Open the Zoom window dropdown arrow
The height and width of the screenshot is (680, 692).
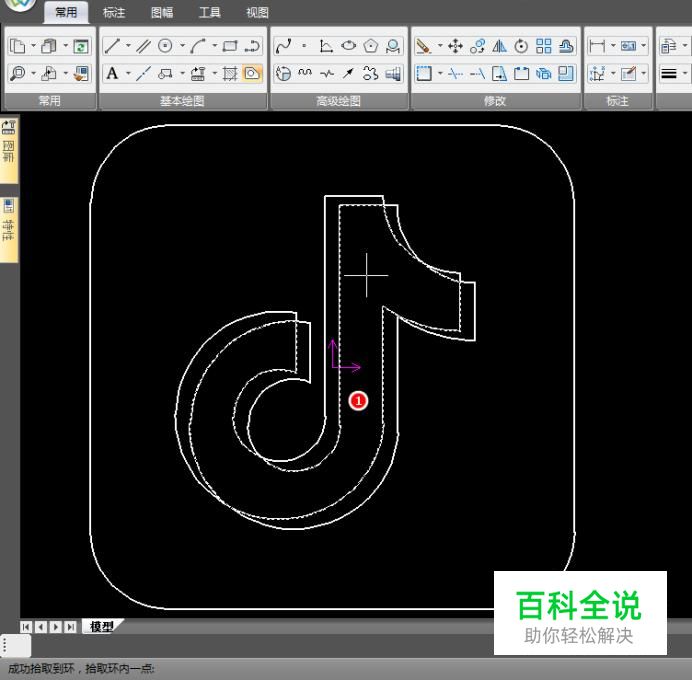click(x=34, y=73)
